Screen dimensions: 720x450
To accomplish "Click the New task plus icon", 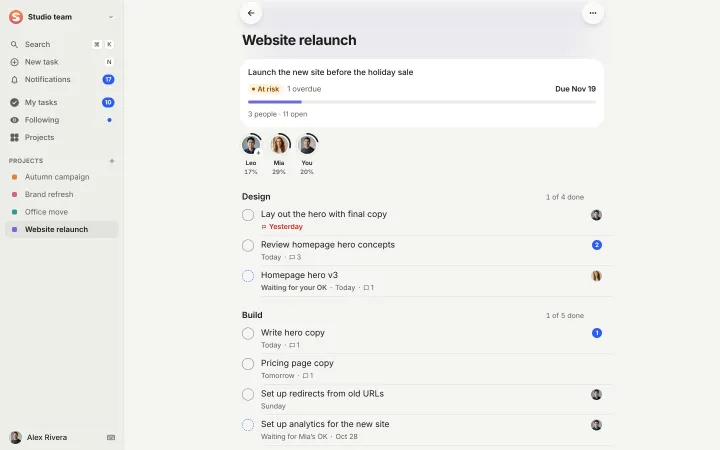I will [14, 62].
